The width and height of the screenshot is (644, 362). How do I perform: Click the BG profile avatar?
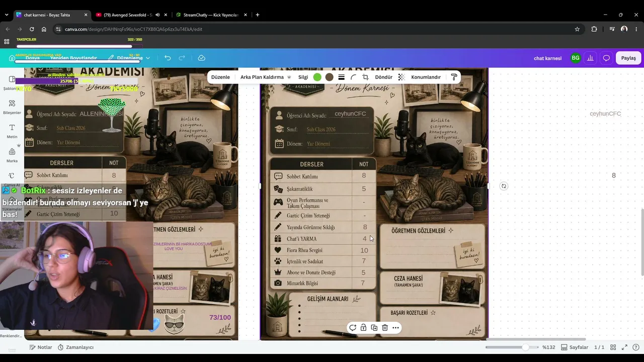click(576, 58)
